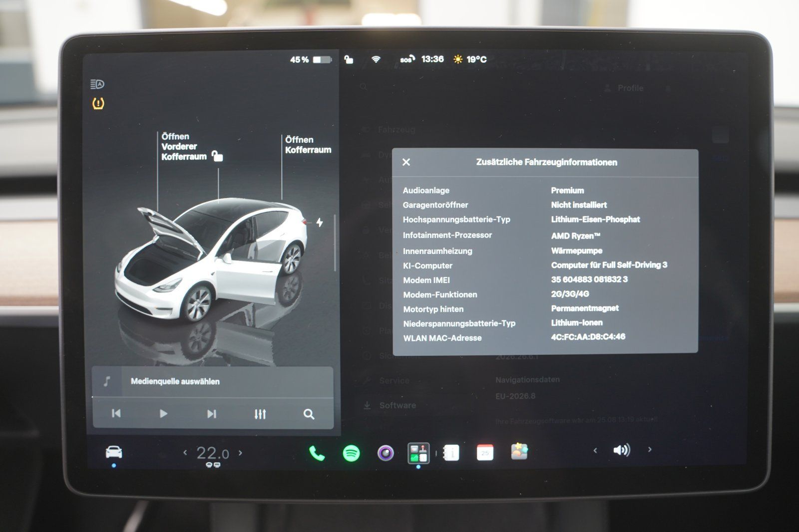Tap Computer für Full Self-Driving 3

609,265
